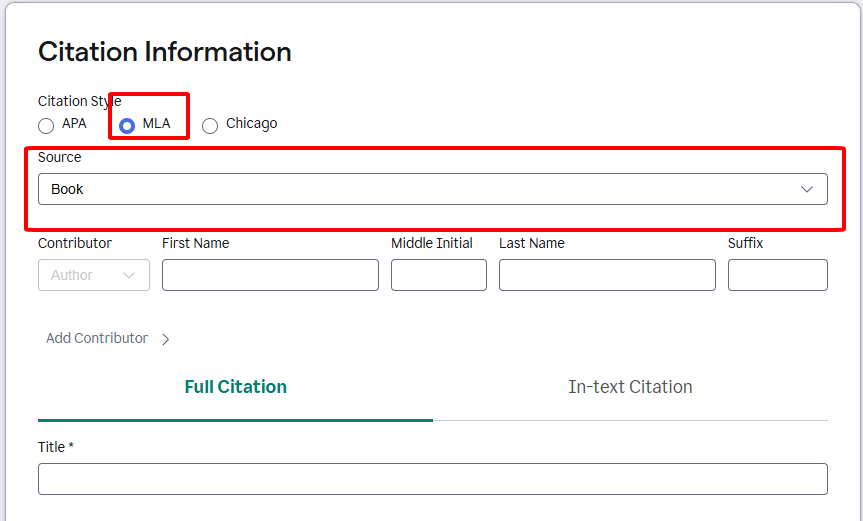Open the Source dropdown showing Book

[x=432, y=189]
